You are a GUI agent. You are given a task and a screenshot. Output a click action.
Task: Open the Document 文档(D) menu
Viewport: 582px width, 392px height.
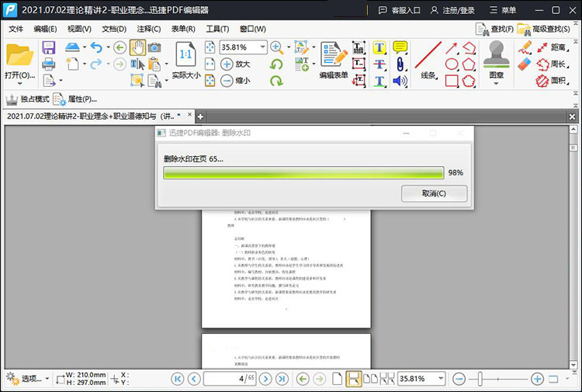pyautogui.click(x=114, y=29)
